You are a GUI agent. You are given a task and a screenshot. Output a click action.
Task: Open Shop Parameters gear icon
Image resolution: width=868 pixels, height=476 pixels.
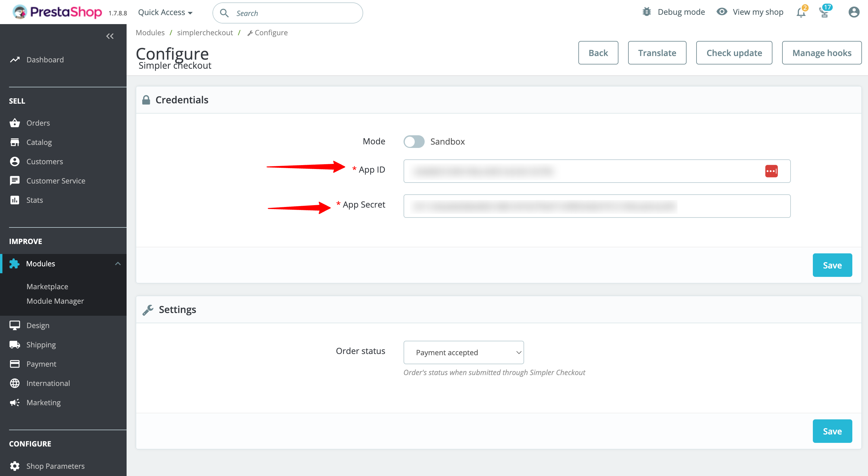click(x=14, y=466)
